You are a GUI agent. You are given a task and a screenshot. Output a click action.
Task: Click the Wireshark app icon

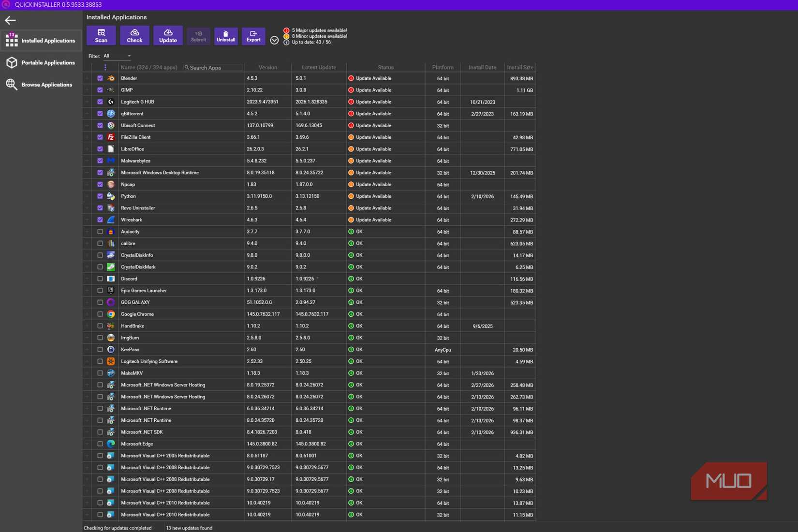tap(111, 220)
